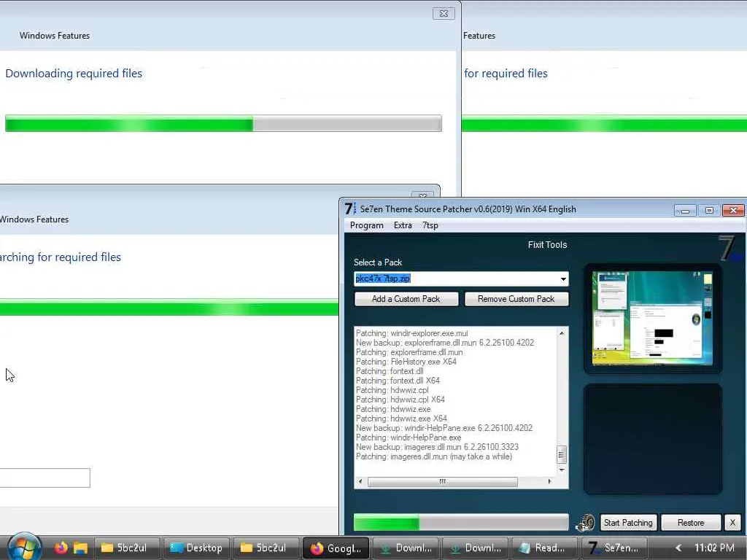The image size is (747, 560).
Task: Launch Firefox from the quick launch bar
Action: click(61, 548)
